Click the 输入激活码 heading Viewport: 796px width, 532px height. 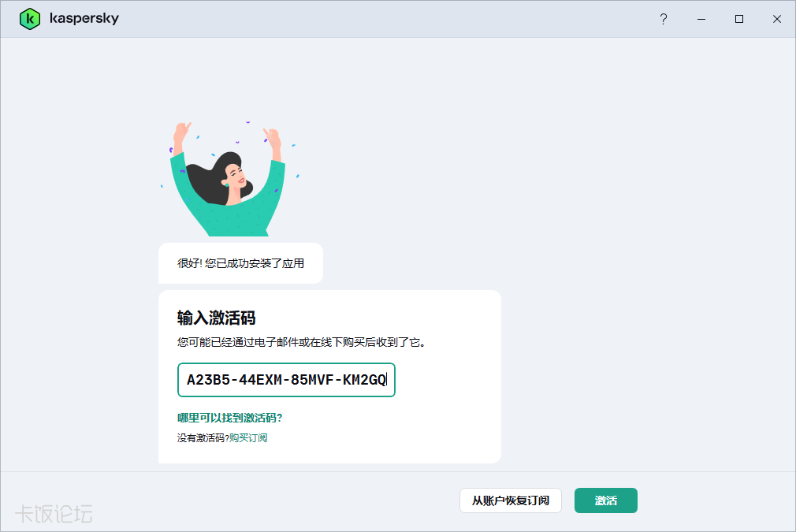216,318
